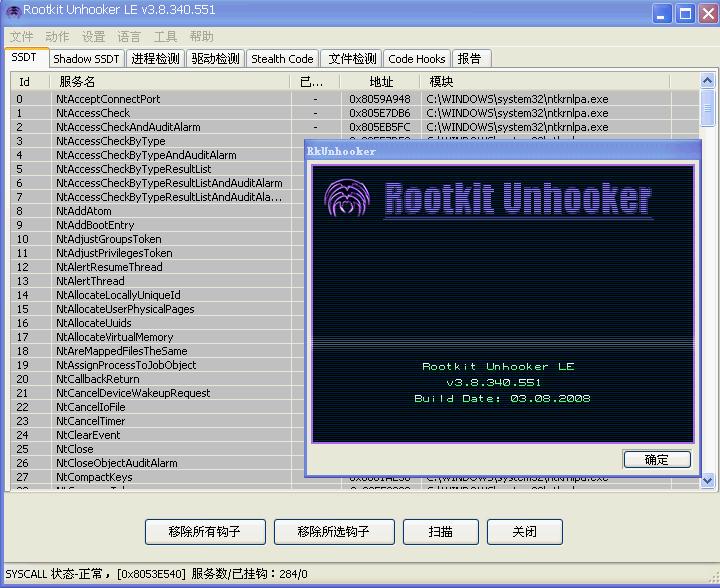Viewport: 720px width, 588px height.
Task: Click address 0x8059A948 cell
Action: [380, 99]
